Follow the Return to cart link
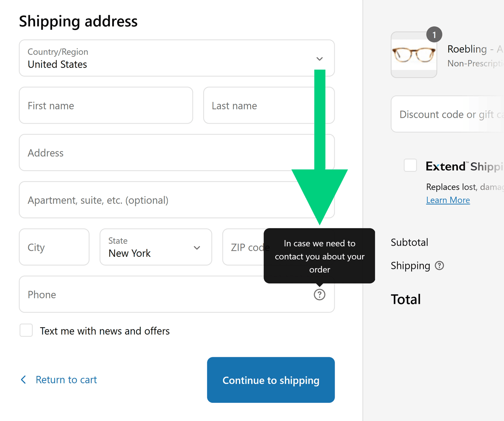Screen dimensions: 504x421 pyautogui.click(x=66, y=380)
